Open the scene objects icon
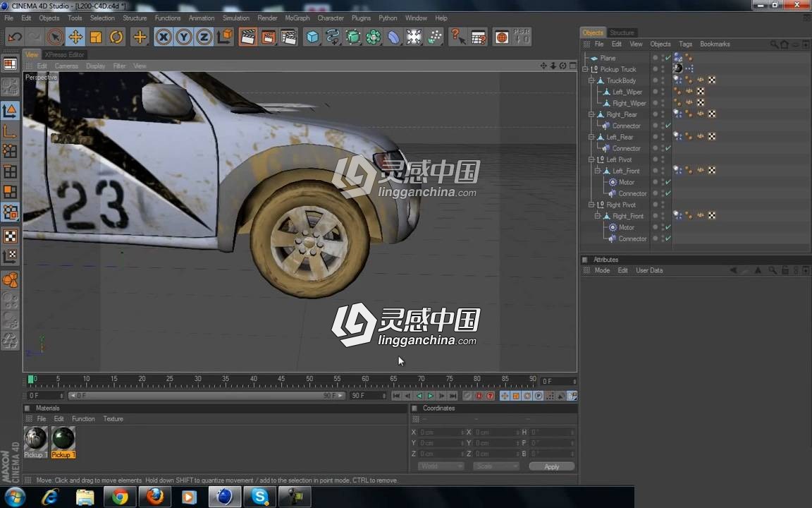The width and height of the screenshot is (812, 508). [414, 37]
